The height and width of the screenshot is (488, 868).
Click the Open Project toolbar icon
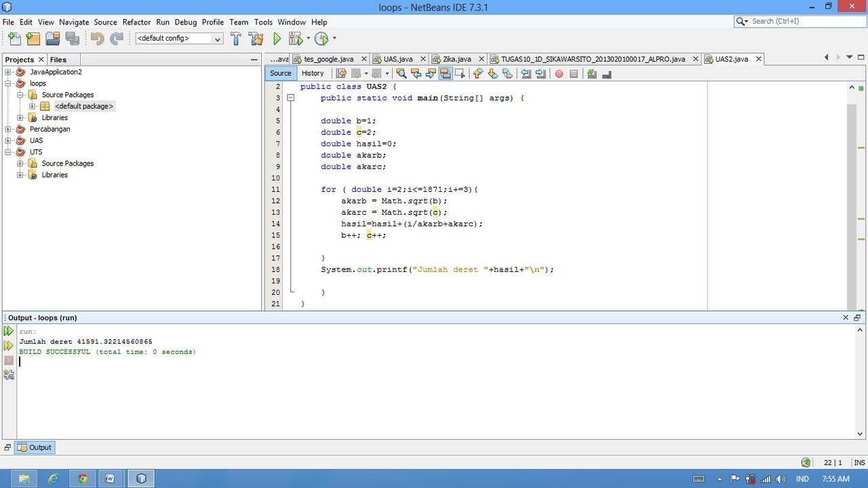point(53,39)
